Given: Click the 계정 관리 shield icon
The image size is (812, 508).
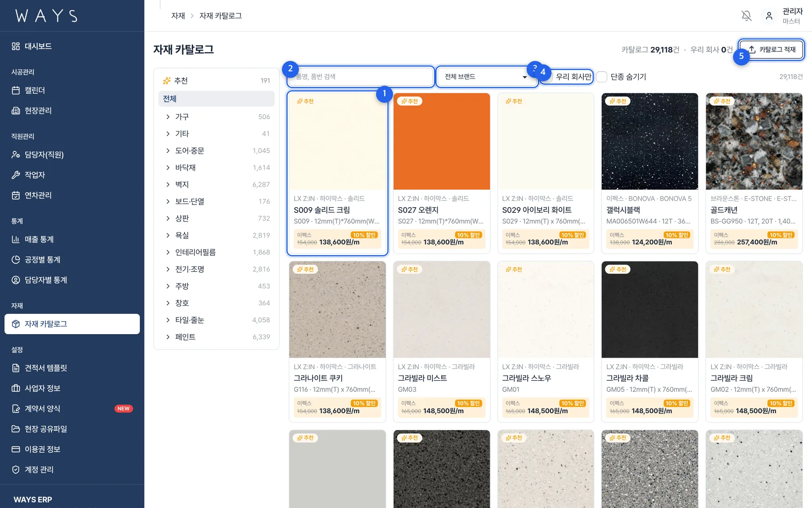Looking at the screenshot, I should point(16,470).
